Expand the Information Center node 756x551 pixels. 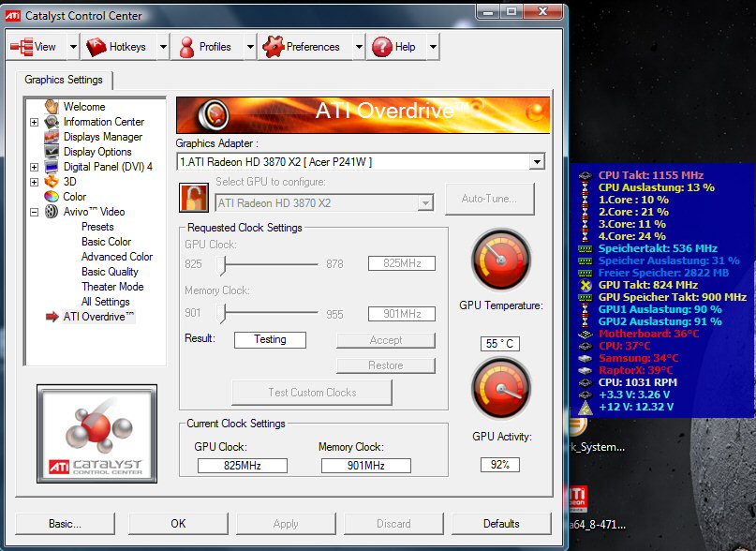pyautogui.click(x=34, y=122)
